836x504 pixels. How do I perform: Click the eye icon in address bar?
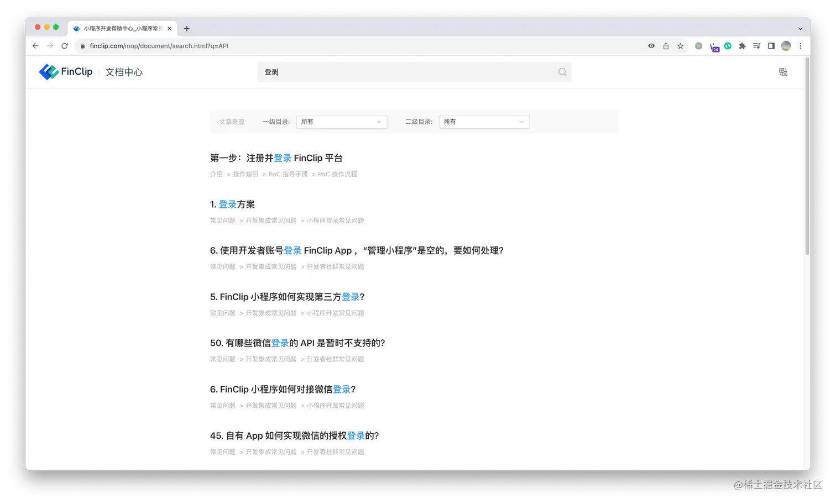click(651, 46)
